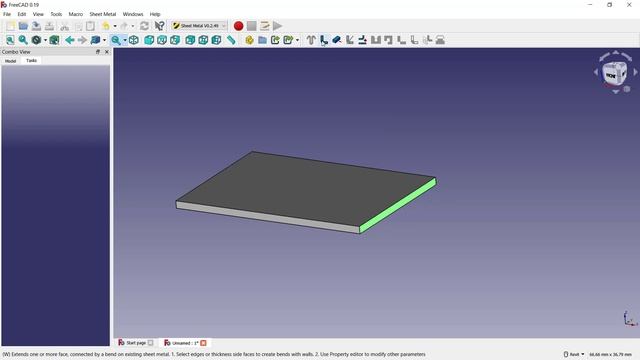This screenshot has height=360, width=640.
Task: Open the Undo history dropdown arrow
Action: (115, 26)
